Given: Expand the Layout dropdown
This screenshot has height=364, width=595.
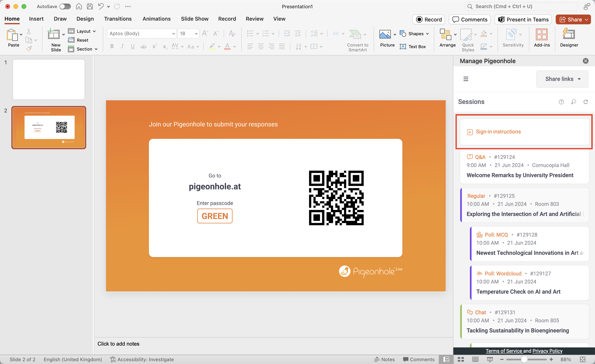Looking at the screenshot, I should pos(95,31).
